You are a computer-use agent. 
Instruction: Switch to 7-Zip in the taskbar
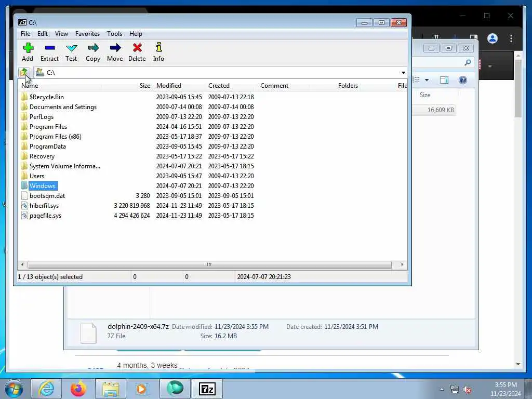[x=207, y=389]
